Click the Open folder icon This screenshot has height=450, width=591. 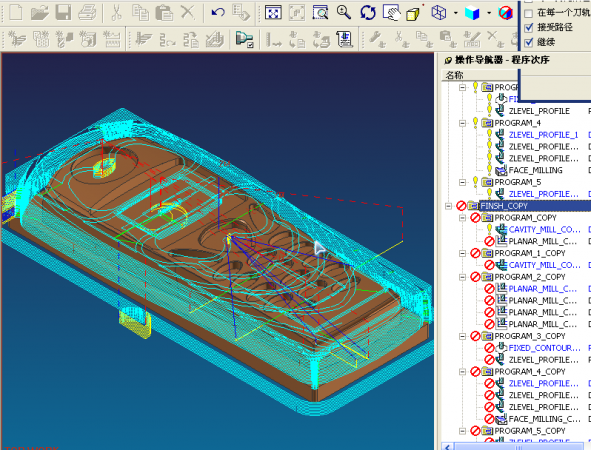pyautogui.click(x=40, y=12)
